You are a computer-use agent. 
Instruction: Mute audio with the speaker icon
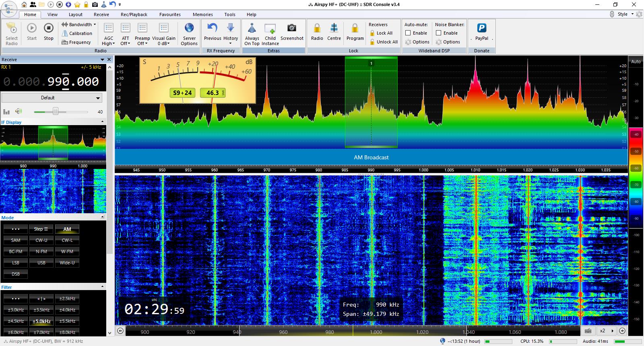tap(19, 111)
